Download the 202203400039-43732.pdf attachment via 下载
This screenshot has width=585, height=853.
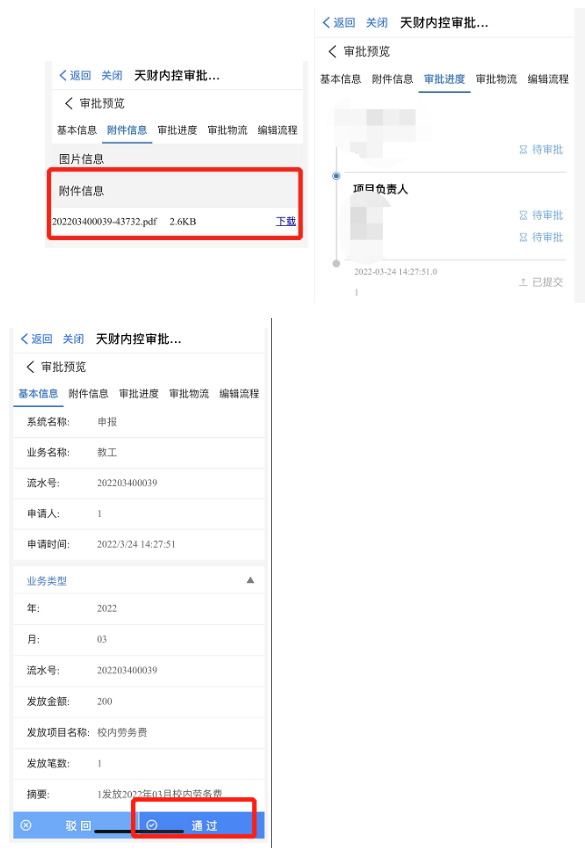[x=286, y=221]
